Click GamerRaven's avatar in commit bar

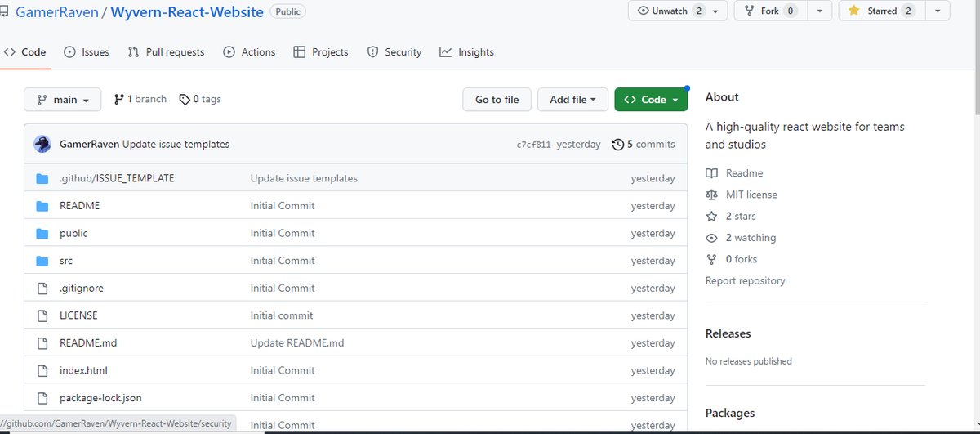pos(42,144)
